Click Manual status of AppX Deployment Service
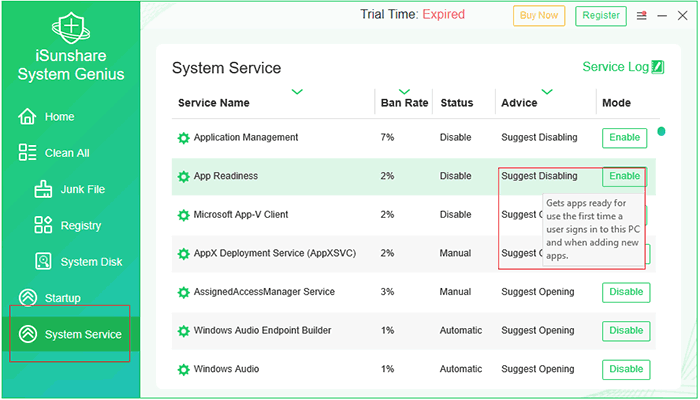Viewport: 700px width, 400px height. point(455,254)
